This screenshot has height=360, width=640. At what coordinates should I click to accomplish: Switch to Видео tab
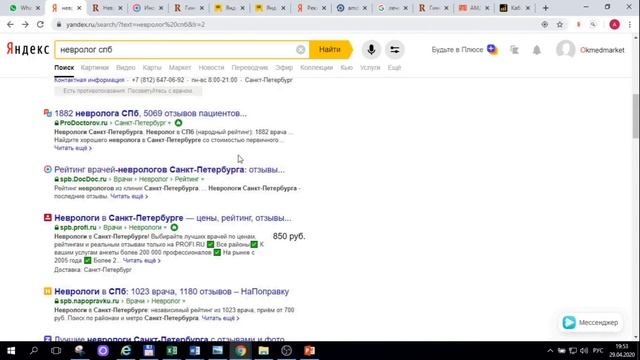coord(126,68)
